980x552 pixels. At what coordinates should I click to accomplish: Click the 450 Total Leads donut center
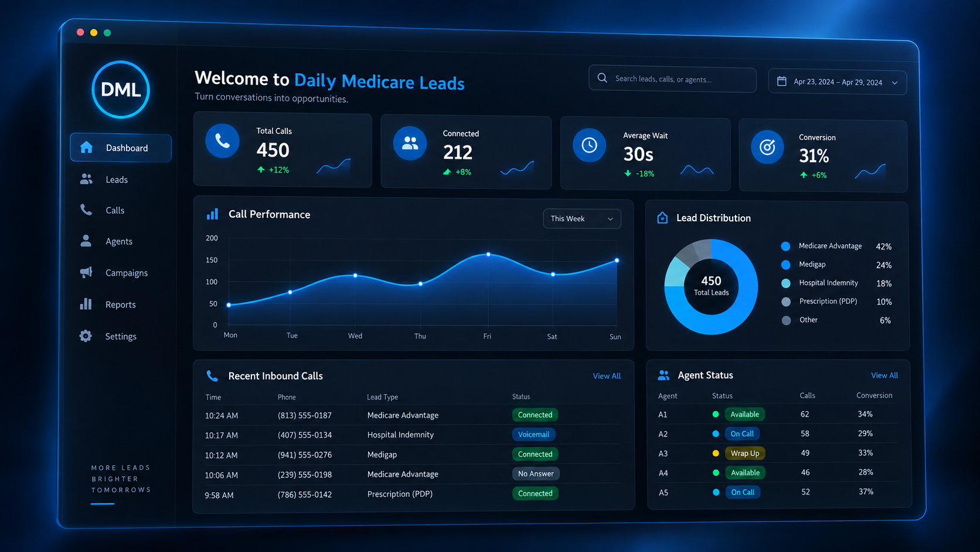(711, 286)
